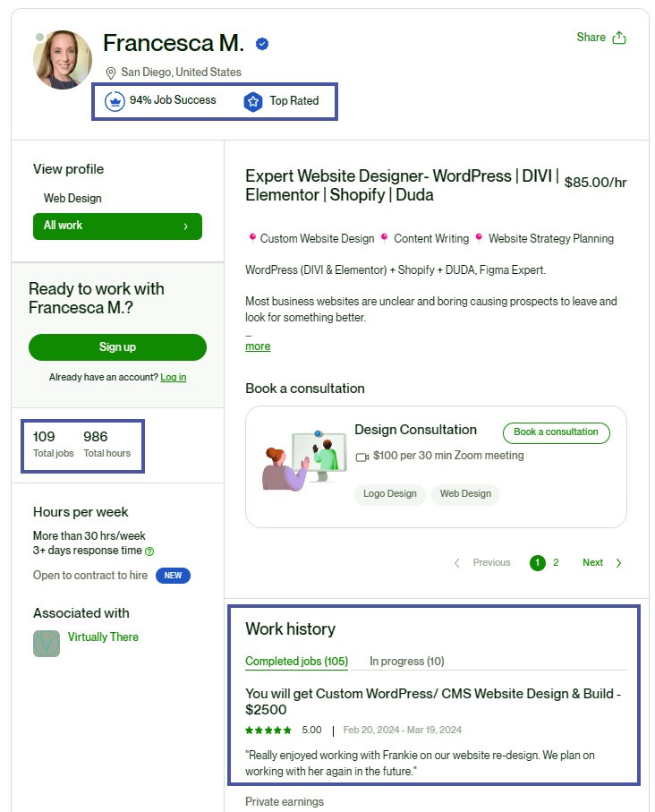The height and width of the screenshot is (812, 655).
Task: Click the 94% Job Success badge icon
Action: (115, 101)
